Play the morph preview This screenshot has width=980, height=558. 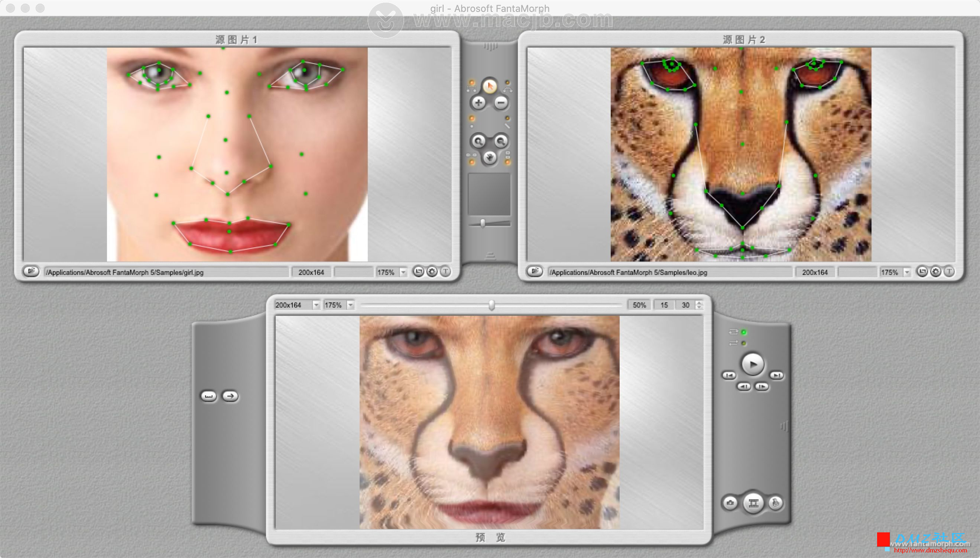753,364
